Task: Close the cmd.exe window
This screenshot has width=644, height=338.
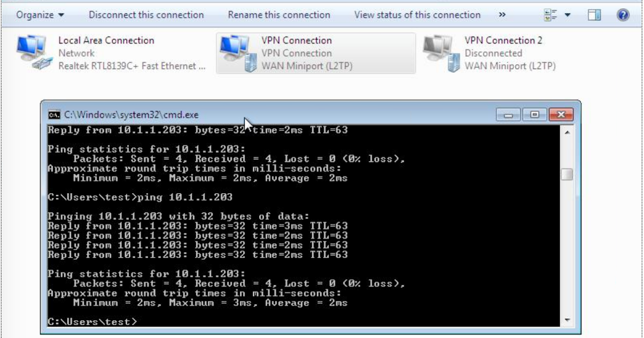Action: pyautogui.click(x=561, y=114)
